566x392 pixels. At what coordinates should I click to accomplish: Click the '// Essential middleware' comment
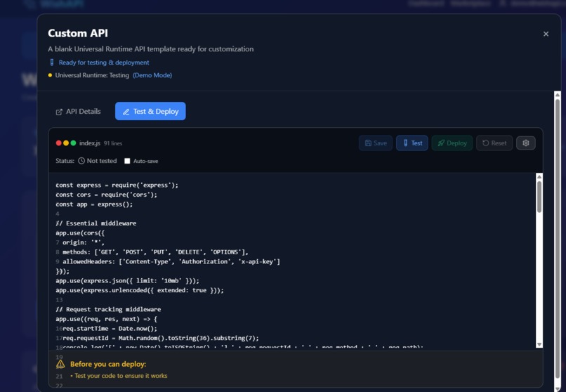(x=96, y=223)
